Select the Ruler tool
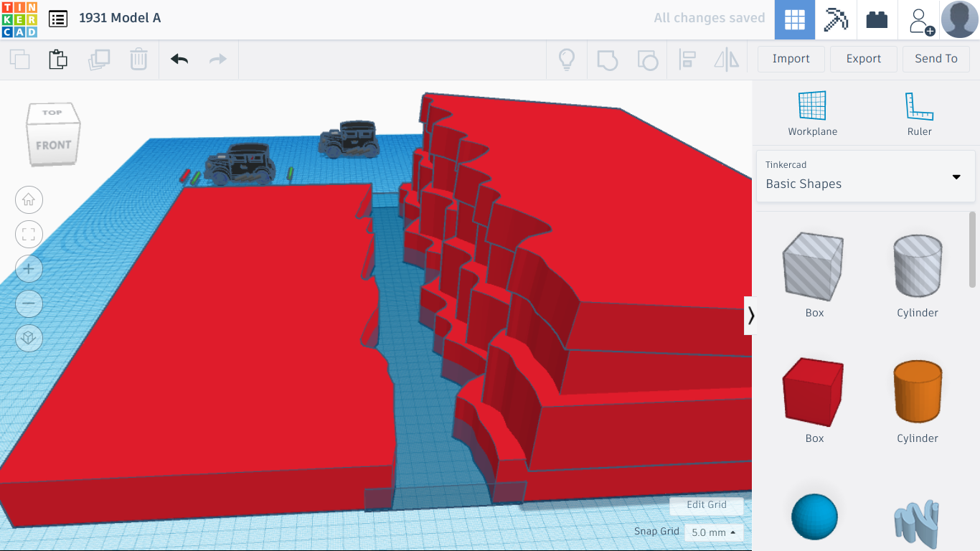This screenshot has height=551, width=980. click(x=919, y=113)
